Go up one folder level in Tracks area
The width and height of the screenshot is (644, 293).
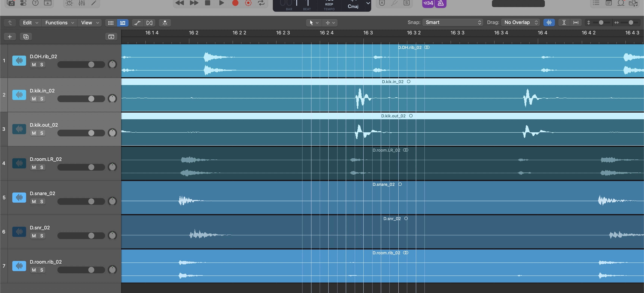click(x=10, y=23)
